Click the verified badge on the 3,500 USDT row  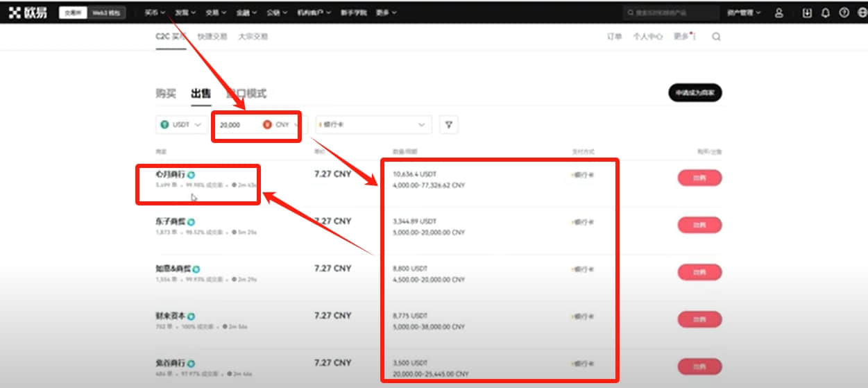pyautogui.click(x=190, y=363)
